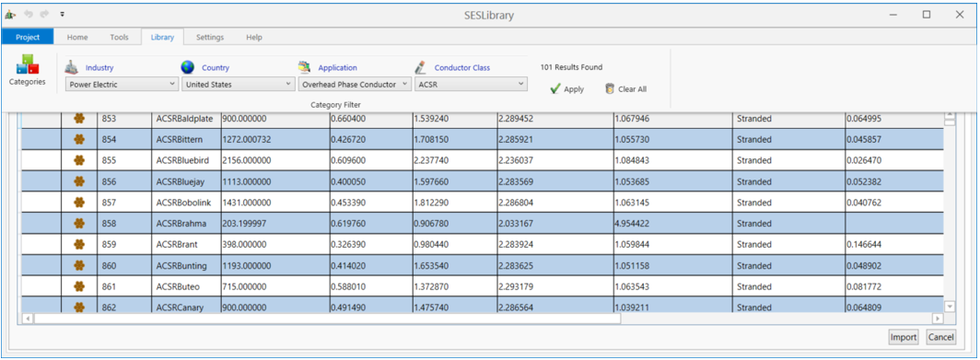This screenshot has width=980, height=360.
Task: Click the horizontal scrollbar thumb
Action: click(328, 319)
